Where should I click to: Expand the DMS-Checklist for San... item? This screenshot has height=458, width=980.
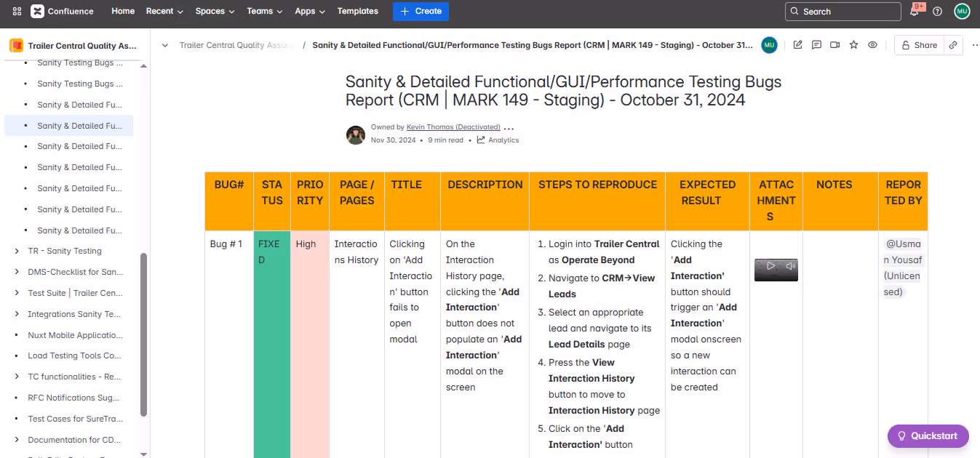(x=17, y=272)
